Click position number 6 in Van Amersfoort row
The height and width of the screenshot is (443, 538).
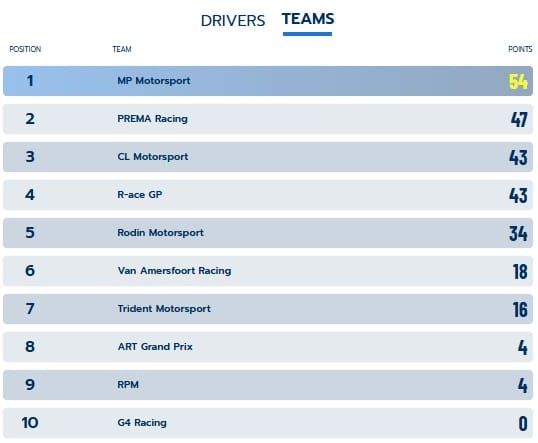[30, 271]
